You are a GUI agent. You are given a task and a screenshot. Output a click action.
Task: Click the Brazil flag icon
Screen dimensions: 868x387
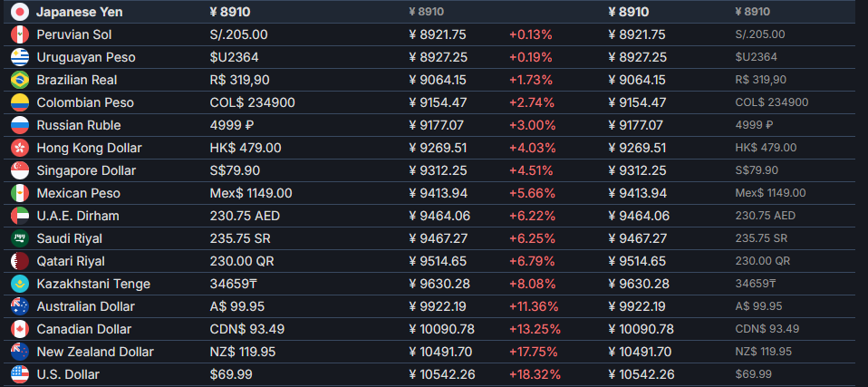pyautogui.click(x=19, y=80)
